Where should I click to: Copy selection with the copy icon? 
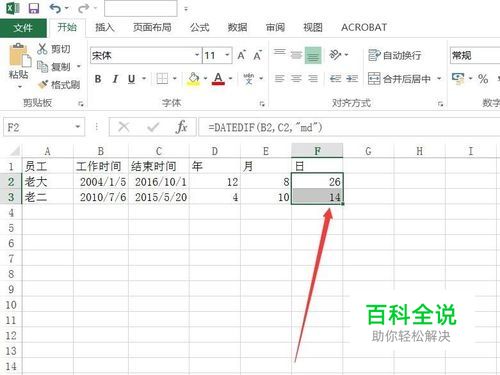[x=42, y=67]
